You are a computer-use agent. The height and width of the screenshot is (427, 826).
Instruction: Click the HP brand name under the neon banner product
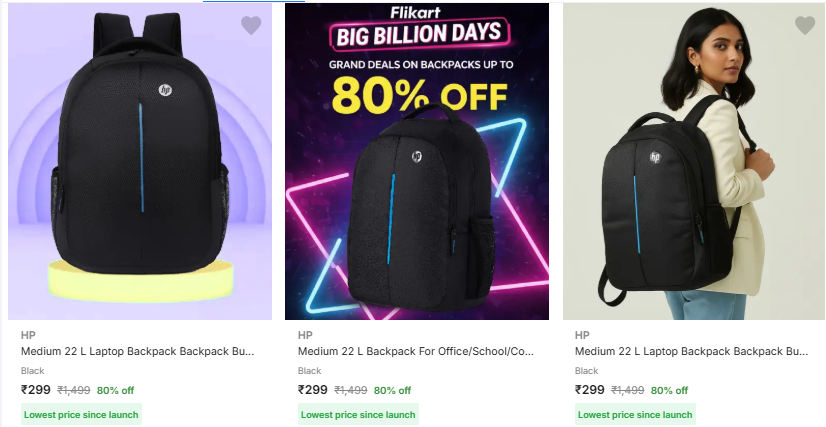coord(305,335)
